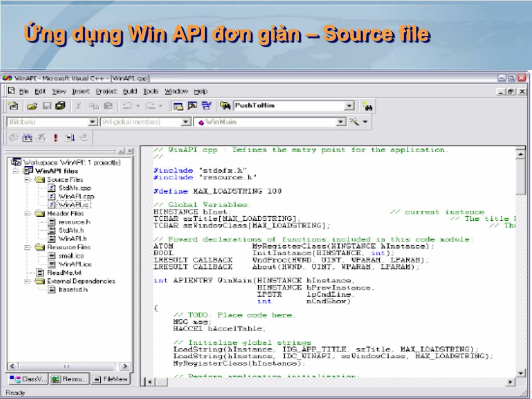
Task: Click the Find in Files binoculars icon
Action: pyautogui.click(x=225, y=106)
